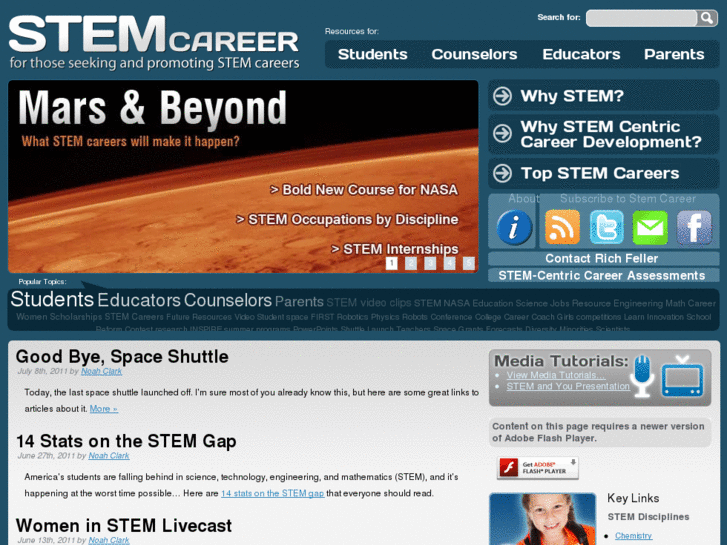Click the NASA topic tag
The height and width of the screenshot is (545, 727).
456,303
